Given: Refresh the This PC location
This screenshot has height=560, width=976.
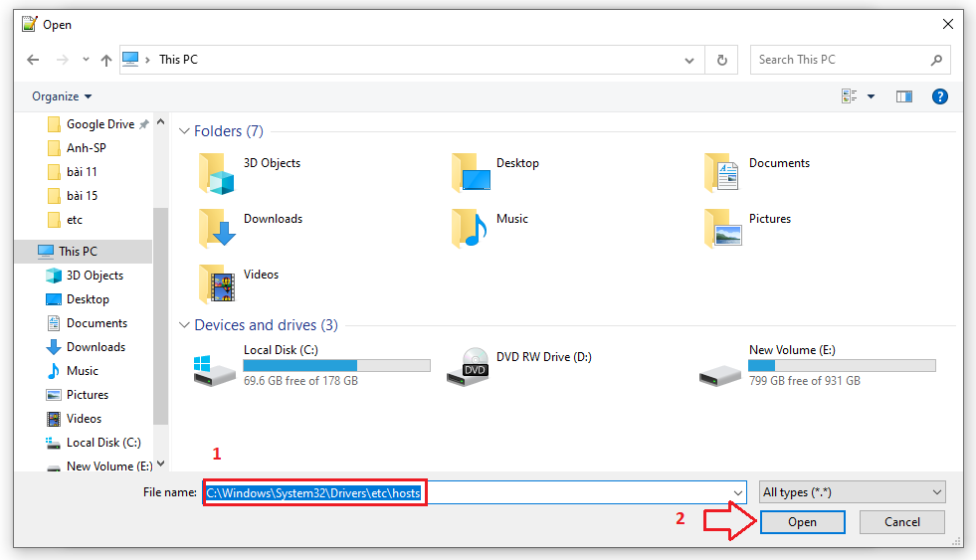Looking at the screenshot, I should click(x=721, y=60).
